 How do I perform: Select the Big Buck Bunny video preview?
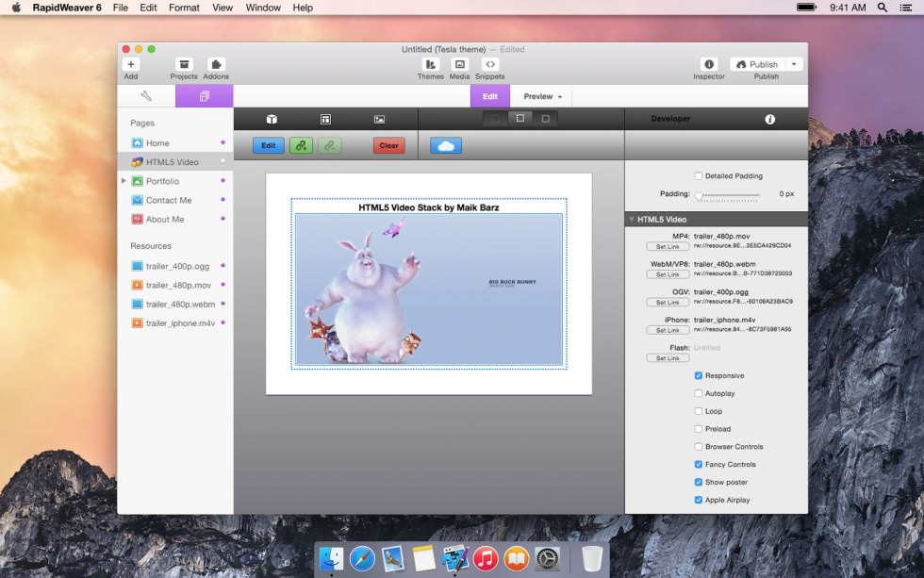click(429, 289)
